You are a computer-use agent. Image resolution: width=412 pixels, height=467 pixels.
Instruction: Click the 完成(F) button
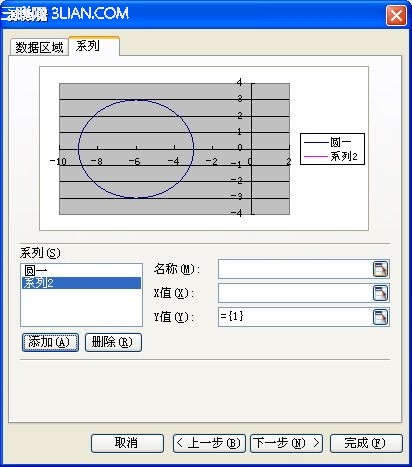coord(366,443)
